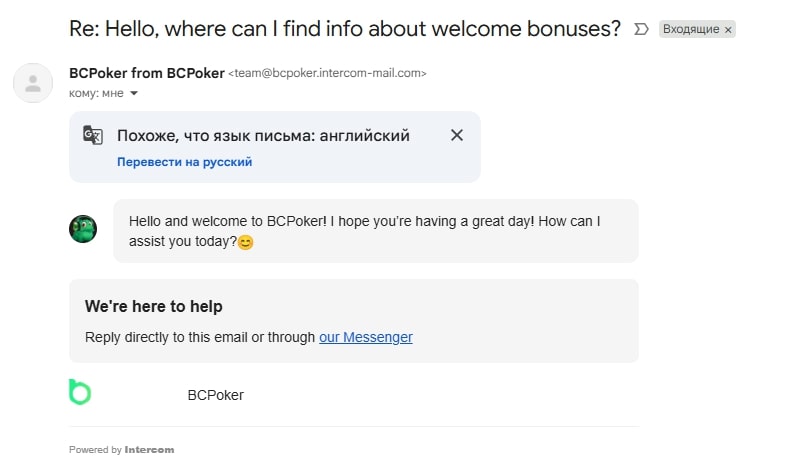Click the smiley emoji in the message
Screen dimensions: 794x468
click(246, 242)
